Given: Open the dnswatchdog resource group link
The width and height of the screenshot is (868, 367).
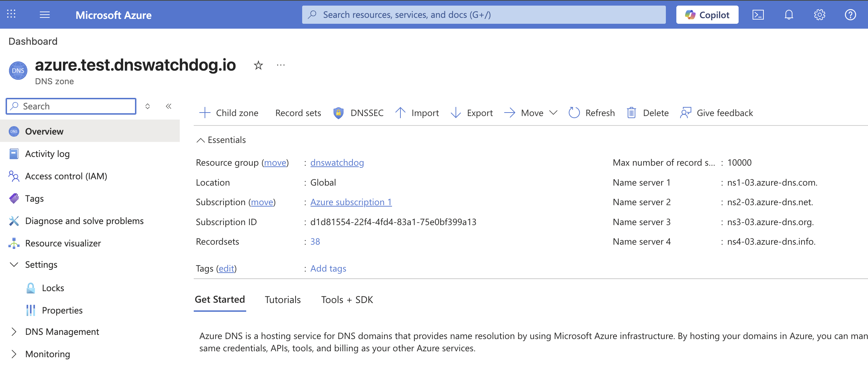Looking at the screenshot, I should click(337, 163).
